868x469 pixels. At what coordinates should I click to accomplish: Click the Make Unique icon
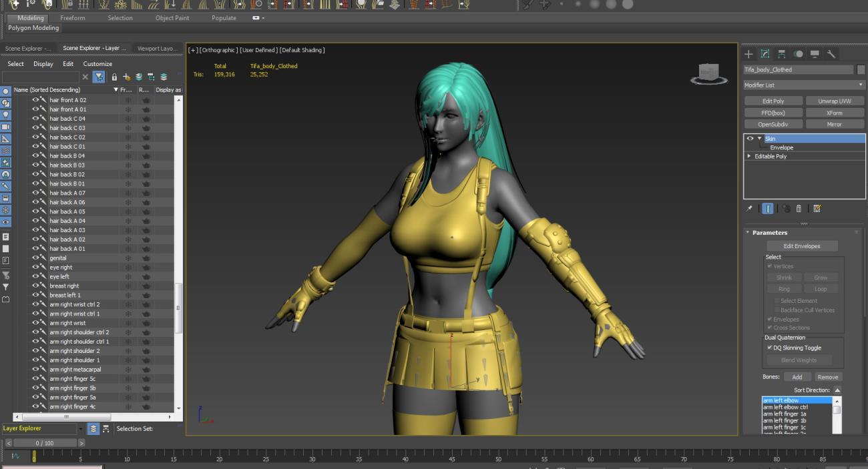786,209
